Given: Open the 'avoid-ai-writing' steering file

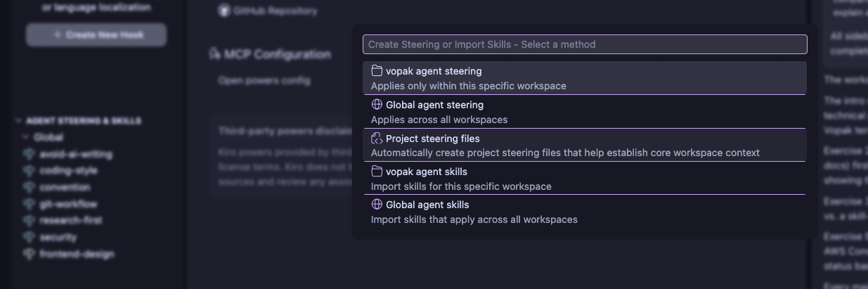Looking at the screenshot, I should click(x=75, y=154).
